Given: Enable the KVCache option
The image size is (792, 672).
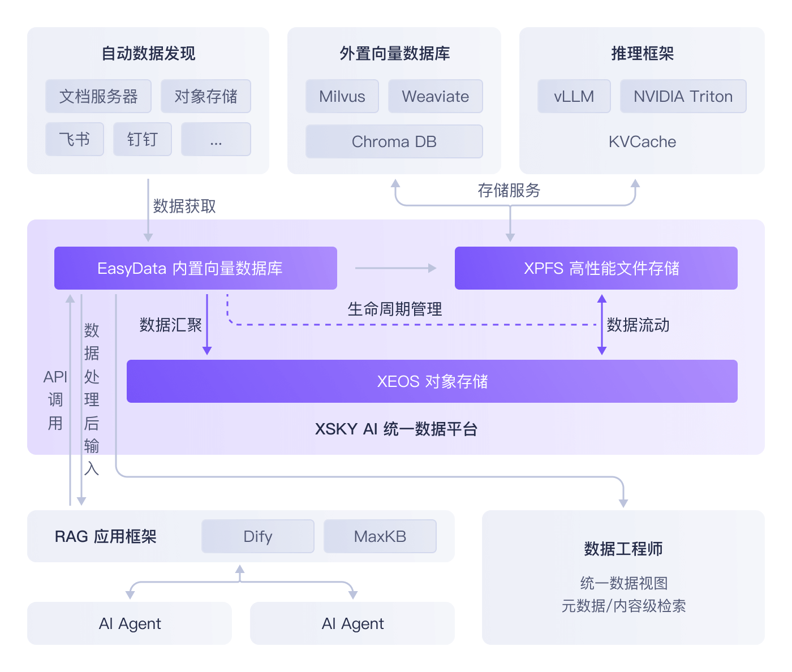Looking at the screenshot, I should 641,141.
